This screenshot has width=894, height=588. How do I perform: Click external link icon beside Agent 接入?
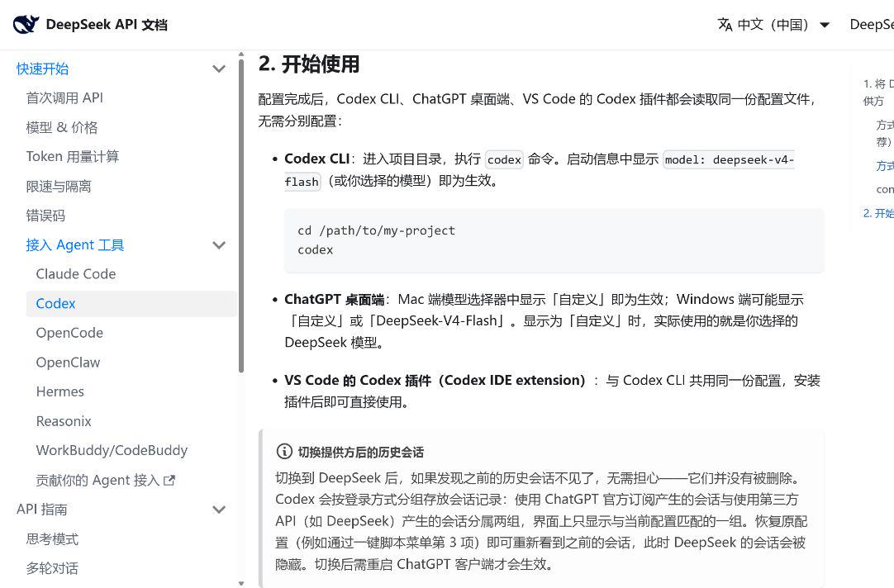tap(169, 481)
